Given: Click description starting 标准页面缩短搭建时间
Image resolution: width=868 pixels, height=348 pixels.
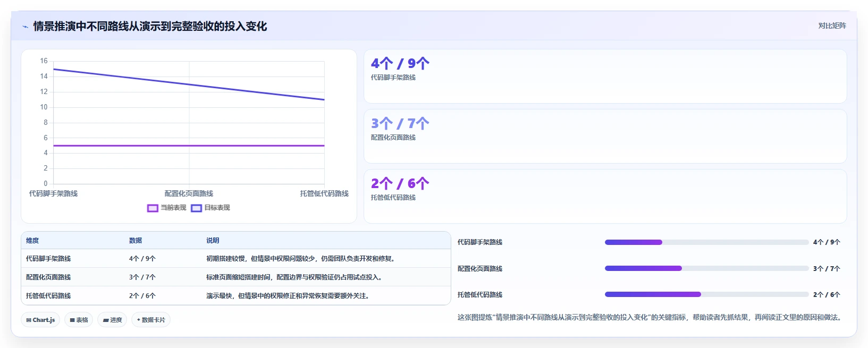Looking at the screenshot, I should click(x=295, y=277).
